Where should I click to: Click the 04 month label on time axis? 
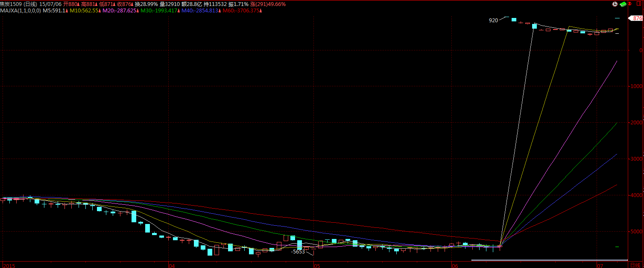[172, 265]
